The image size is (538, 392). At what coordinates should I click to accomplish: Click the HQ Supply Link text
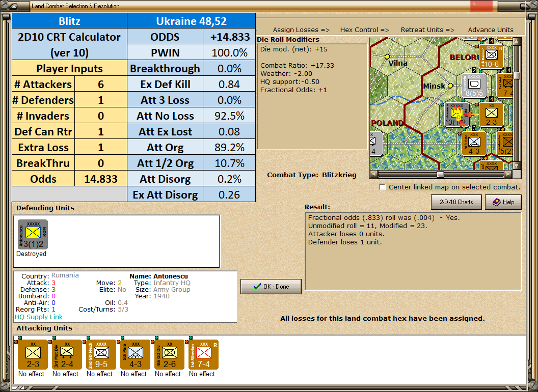click(39, 317)
